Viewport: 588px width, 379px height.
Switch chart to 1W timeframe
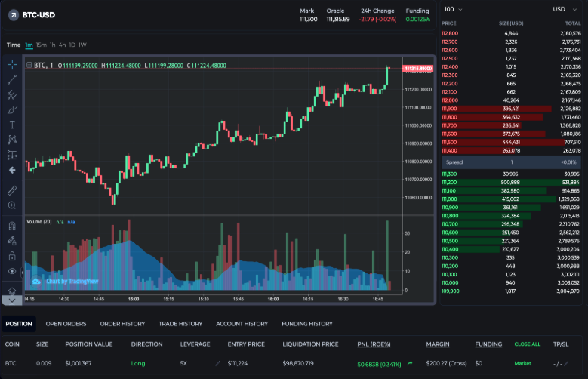click(x=82, y=45)
